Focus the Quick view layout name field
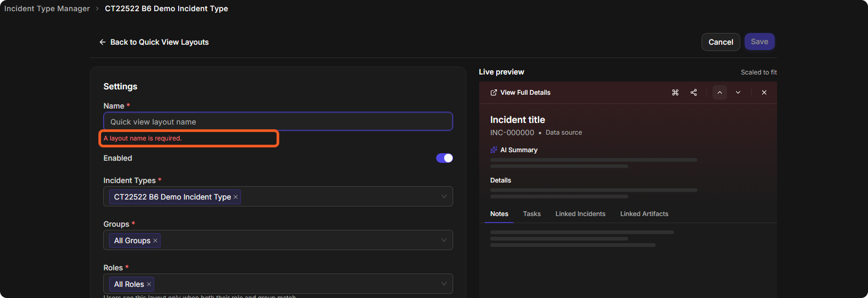Image resolution: width=868 pixels, height=298 pixels. click(278, 121)
